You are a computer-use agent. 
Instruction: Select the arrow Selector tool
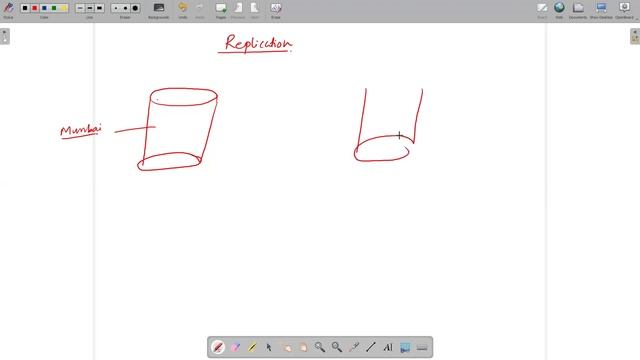pos(269,347)
